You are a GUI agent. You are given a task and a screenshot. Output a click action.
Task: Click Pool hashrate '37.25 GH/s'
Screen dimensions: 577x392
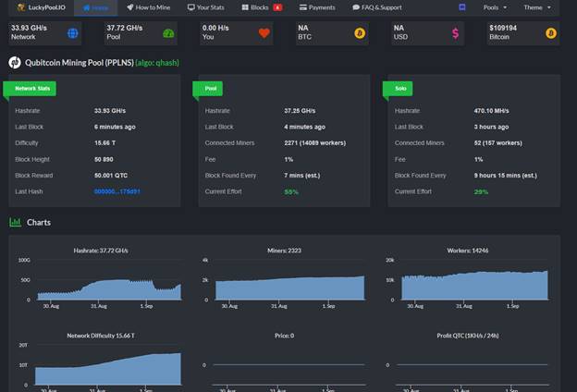tap(300, 110)
